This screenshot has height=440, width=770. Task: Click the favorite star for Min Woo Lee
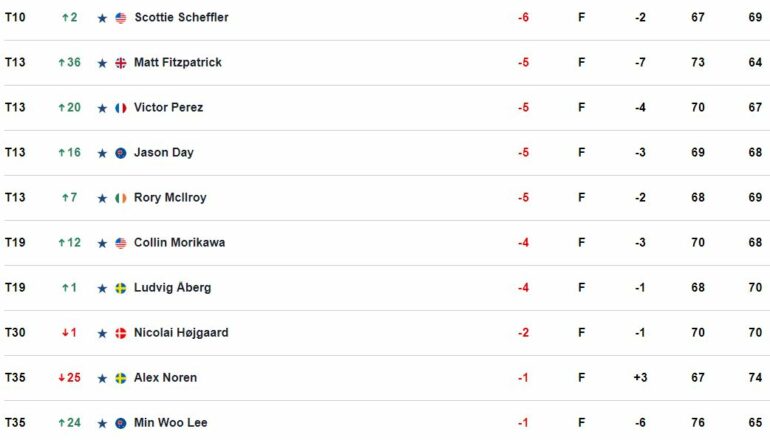tap(102, 423)
